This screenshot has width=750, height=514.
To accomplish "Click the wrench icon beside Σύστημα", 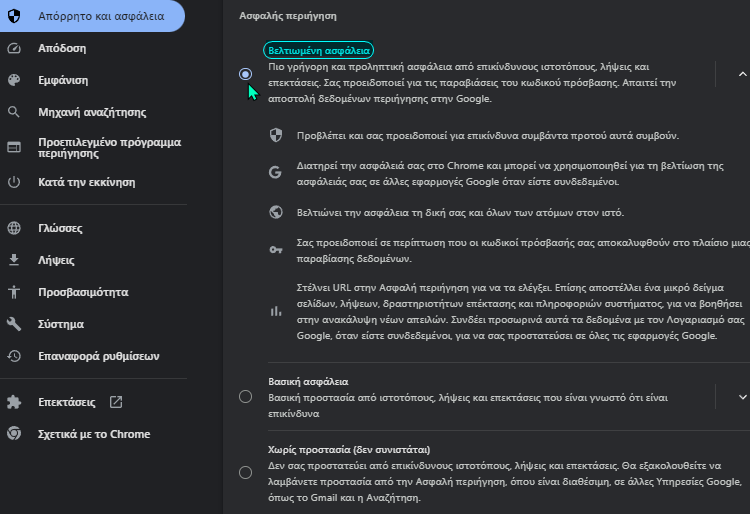I will [x=14, y=324].
